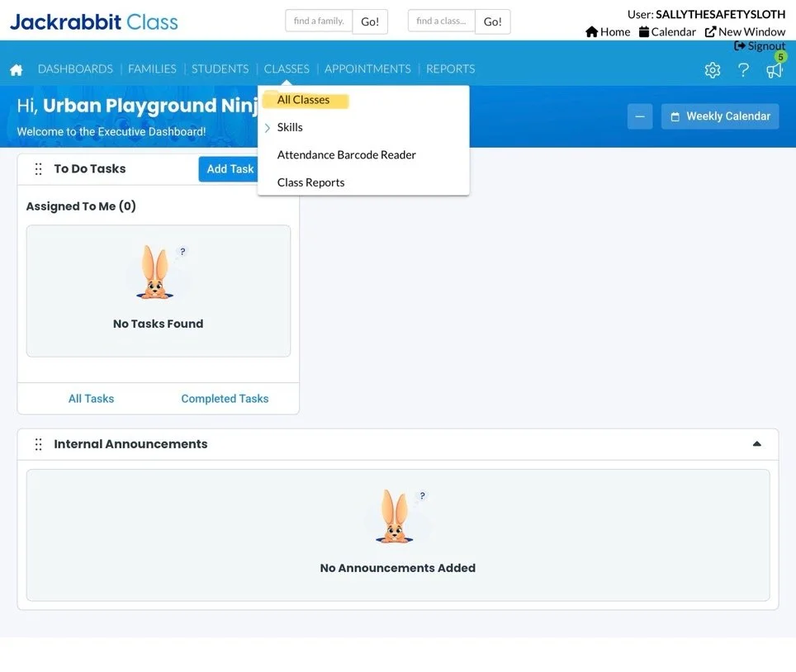Focus the find a family search field
The image size is (796, 672).
(x=319, y=21)
